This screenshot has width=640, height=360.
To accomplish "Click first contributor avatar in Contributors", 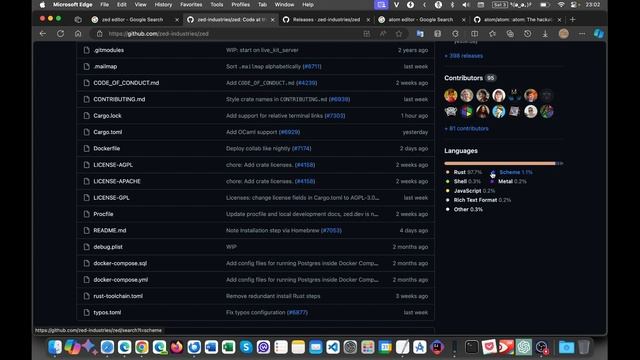I will tap(451, 95).
